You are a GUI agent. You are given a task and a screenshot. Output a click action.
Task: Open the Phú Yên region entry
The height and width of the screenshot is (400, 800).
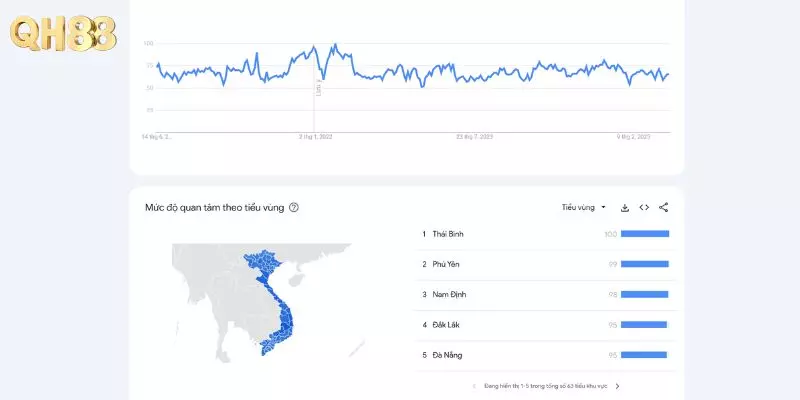pos(446,264)
